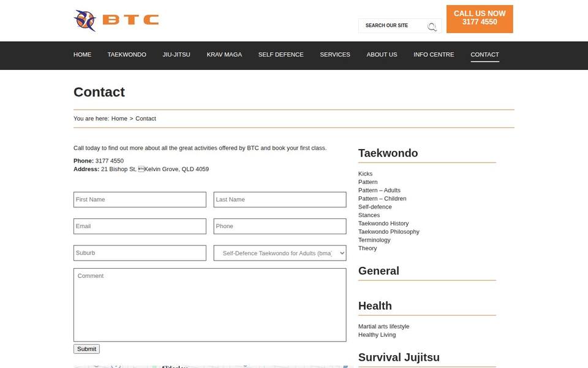Open the Info Centre menu
This screenshot has height=368, width=588.
(434, 55)
